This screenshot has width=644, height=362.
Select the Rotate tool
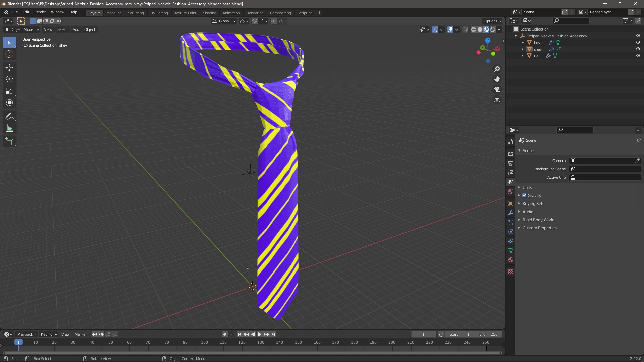pos(9,79)
